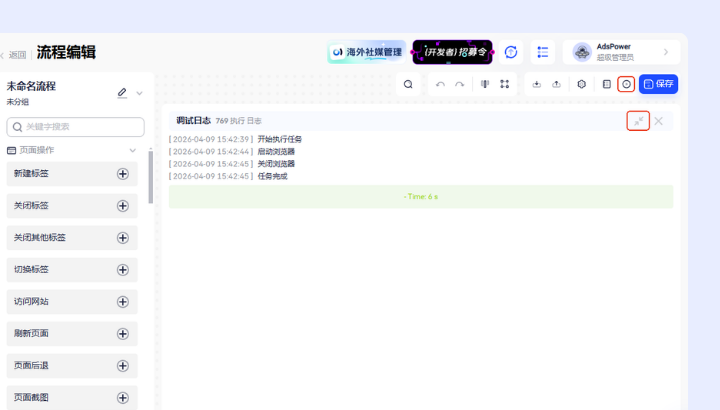Click the red-outlined debug log icon
720x410 pixels.
(626, 84)
